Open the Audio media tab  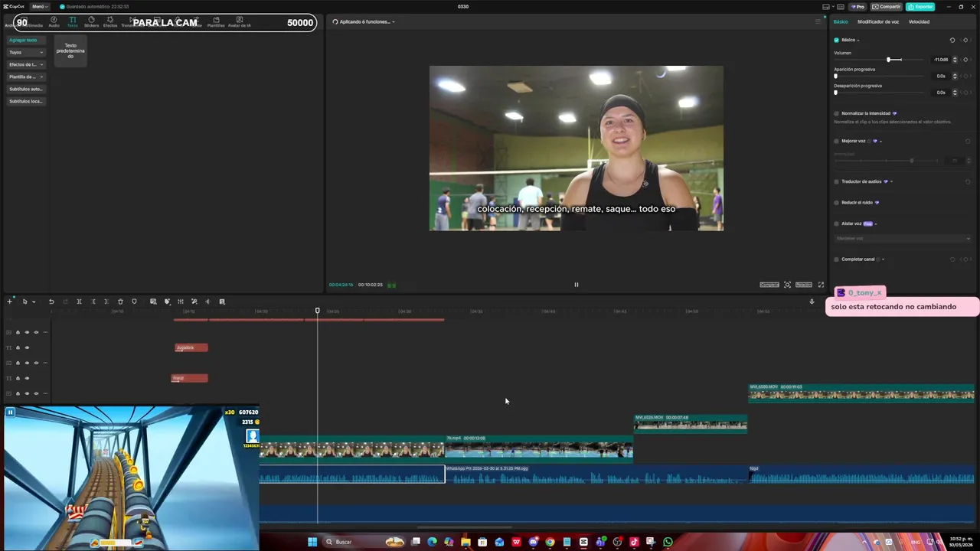(54, 21)
